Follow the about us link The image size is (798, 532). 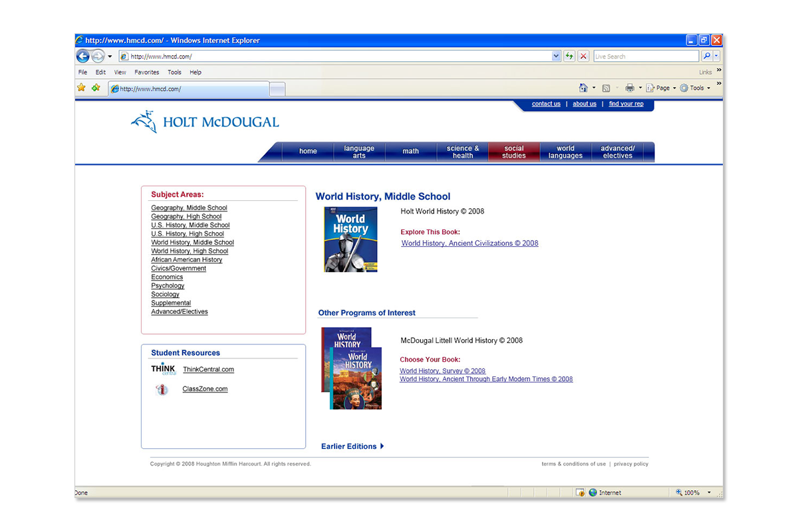(x=585, y=104)
